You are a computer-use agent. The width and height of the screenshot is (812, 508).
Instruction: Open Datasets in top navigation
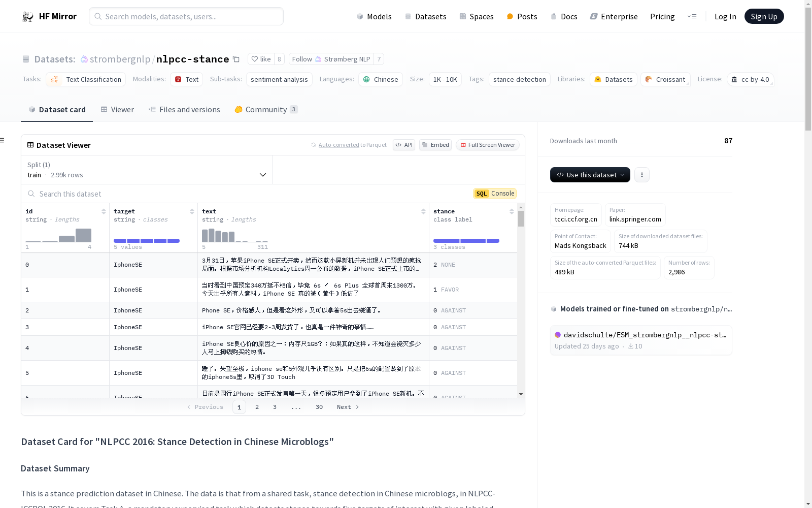(x=425, y=16)
